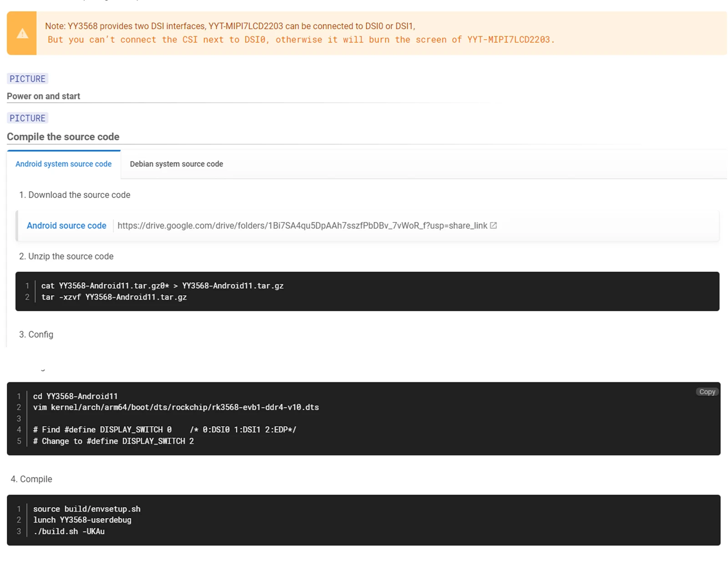Viewport: 728px width, 562px height.
Task: Click the source build/envsetup.sh line
Action: point(86,509)
